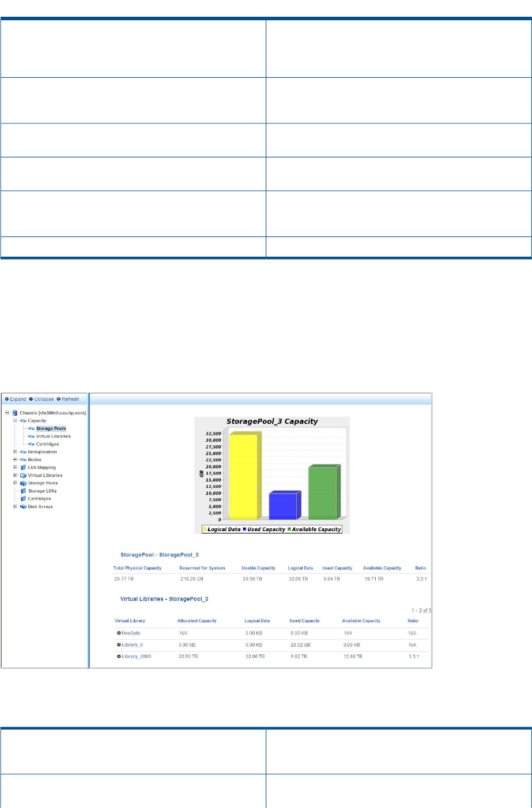
Task: Click the green Available Capacity bar
Action: (x=324, y=492)
